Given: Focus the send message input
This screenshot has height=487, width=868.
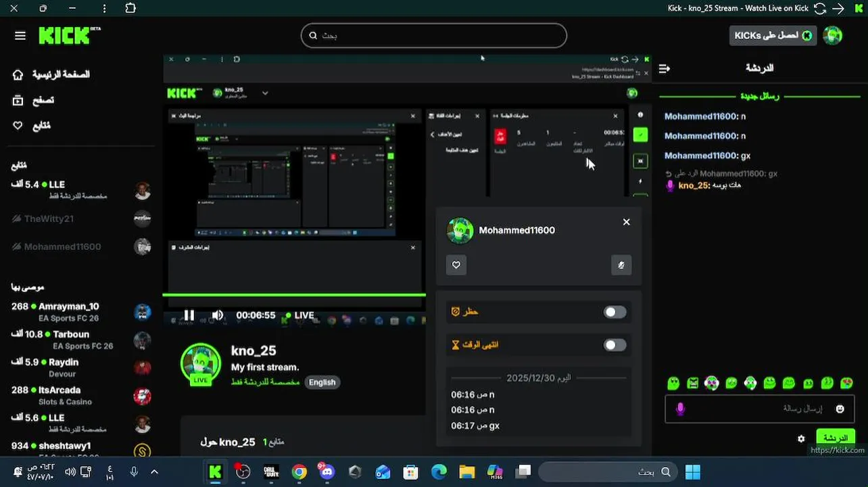Looking at the screenshot, I should [x=760, y=409].
